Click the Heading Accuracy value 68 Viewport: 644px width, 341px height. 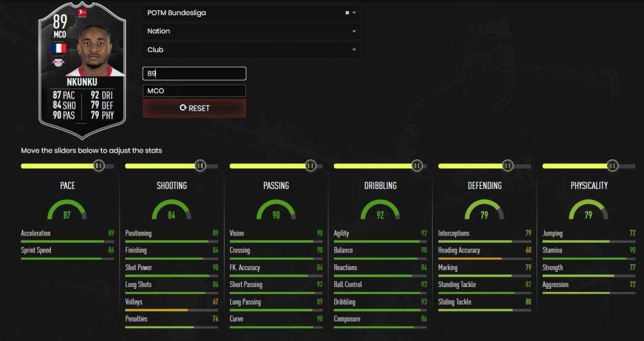point(528,251)
